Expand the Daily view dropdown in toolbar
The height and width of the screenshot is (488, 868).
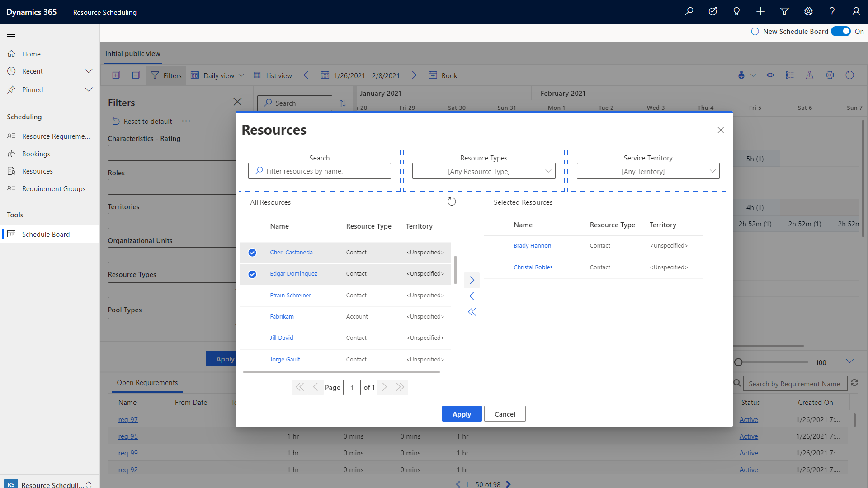click(x=241, y=75)
